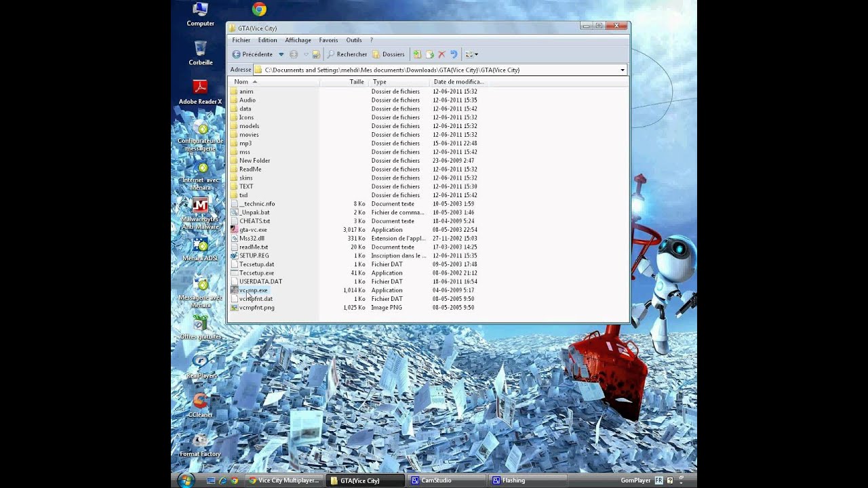The height and width of the screenshot is (488, 868).
Task: Select the ReadMe folder
Action: [x=245, y=169]
